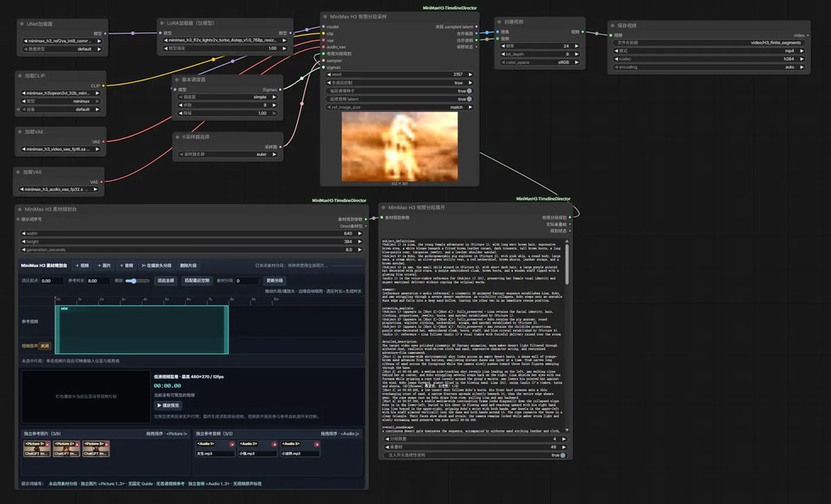Screen dimensions: 831x504
Task: Collapse the 基本调度器 node via its title dot
Action: [177, 80]
